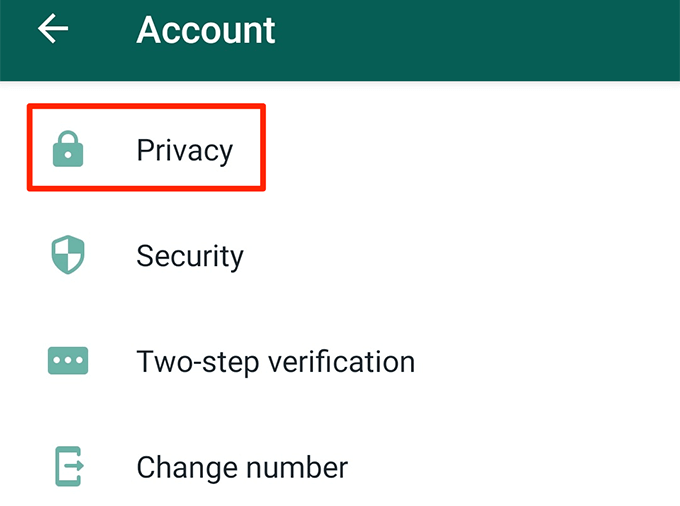Image resolution: width=680 pixels, height=506 pixels.
Task: Open Two-step verification settings
Action: pyautogui.click(x=275, y=361)
